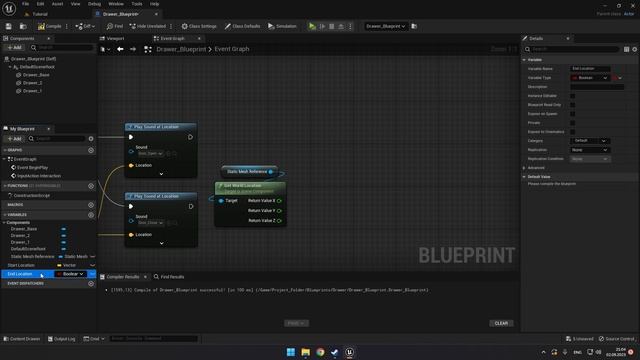640x360 pixels.
Task: Collapse DefaultSceneRoot in the Components tree
Action: [x=10, y=67]
